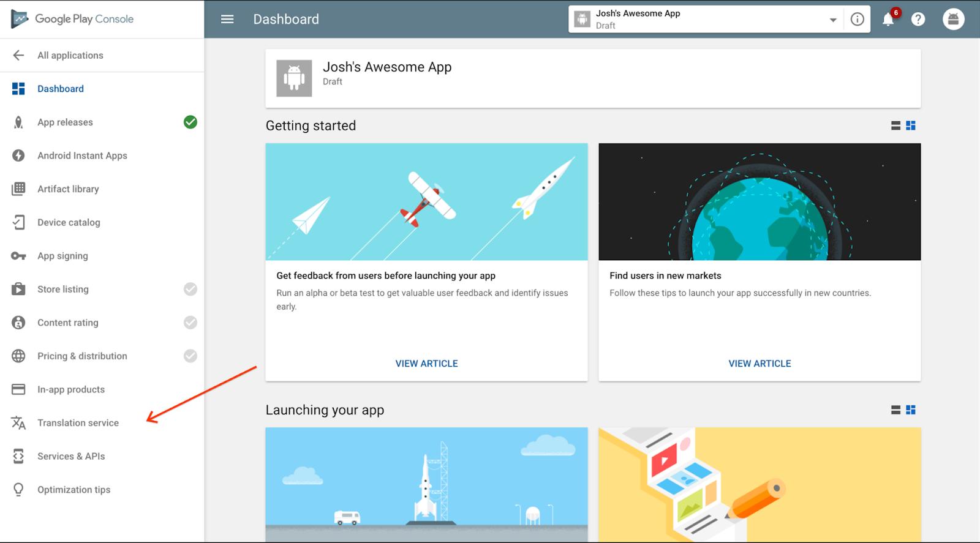Click the App releases rocket icon
The height and width of the screenshot is (543, 980).
pyautogui.click(x=18, y=122)
